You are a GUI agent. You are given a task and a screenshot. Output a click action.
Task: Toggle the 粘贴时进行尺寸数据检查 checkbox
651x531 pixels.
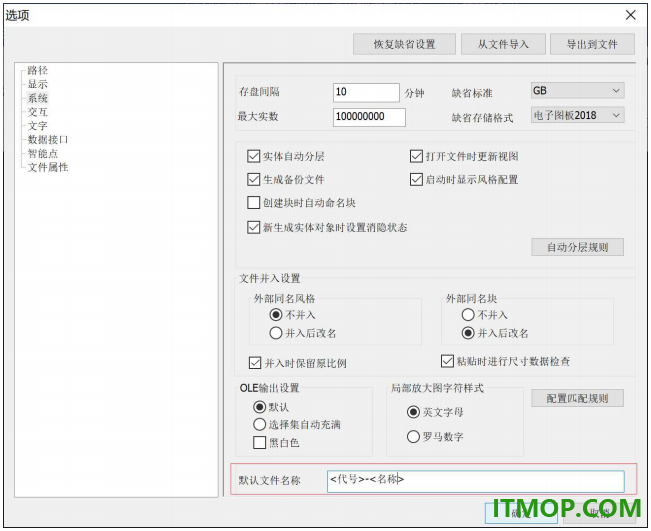tap(447, 361)
